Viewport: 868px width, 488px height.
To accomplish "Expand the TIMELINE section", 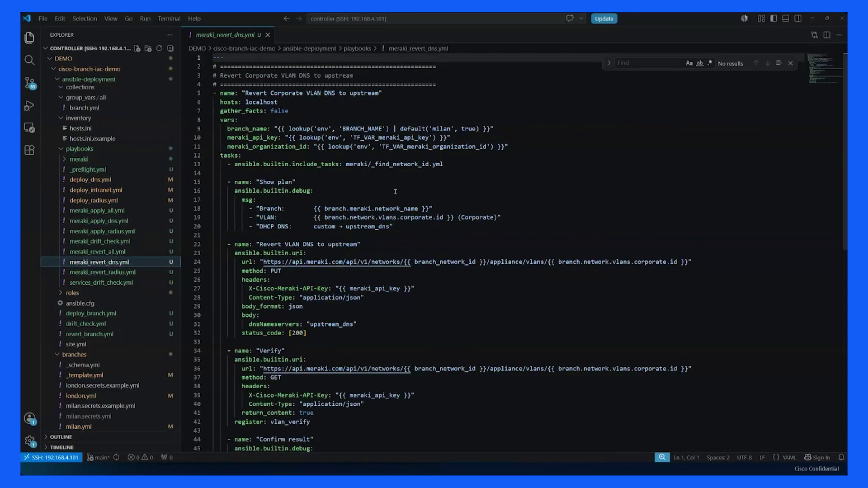I will [x=62, y=447].
